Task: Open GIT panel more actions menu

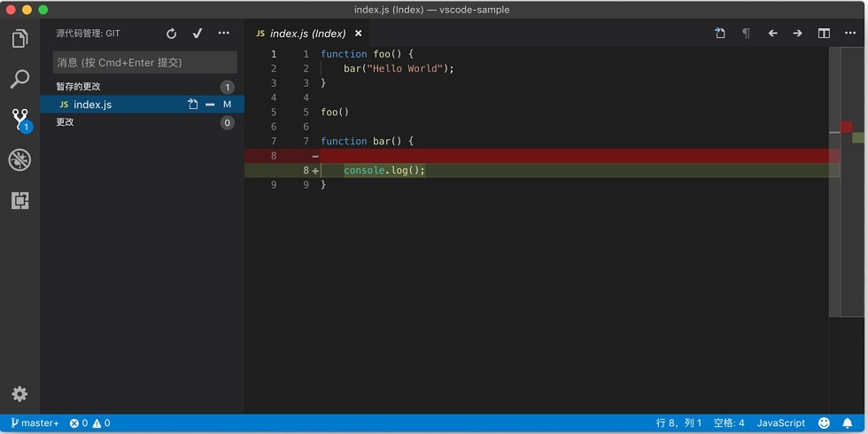Action: [x=223, y=34]
